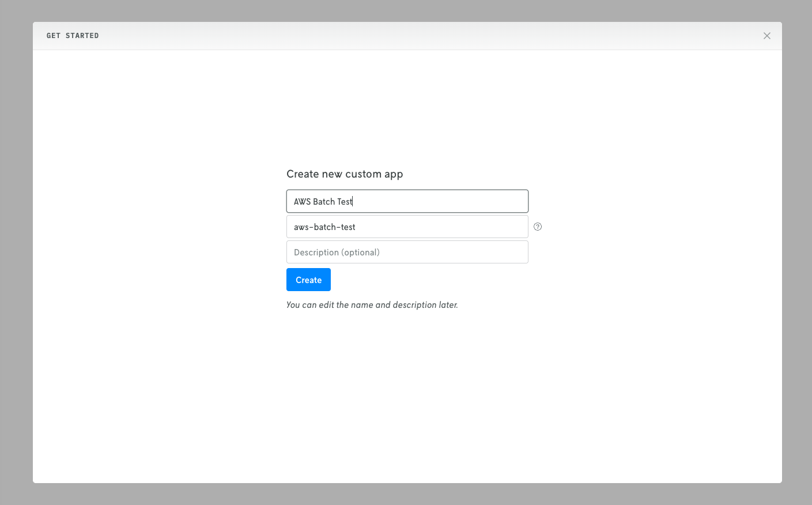Click the GET STARTED header label
Viewport: 812px width, 505px height.
(73, 35)
